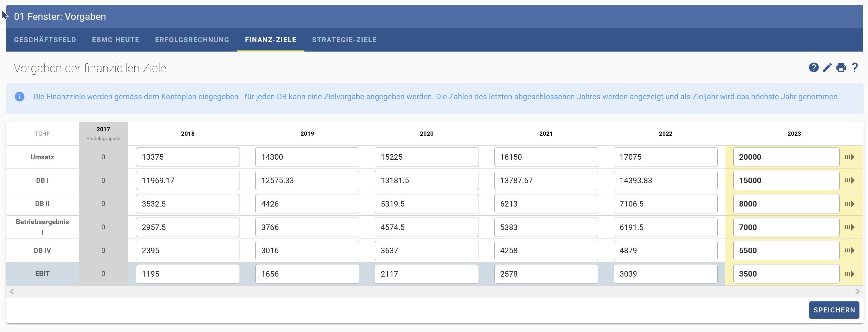Click the printer icon
Image resolution: width=868 pixels, height=332 pixels.
click(841, 68)
